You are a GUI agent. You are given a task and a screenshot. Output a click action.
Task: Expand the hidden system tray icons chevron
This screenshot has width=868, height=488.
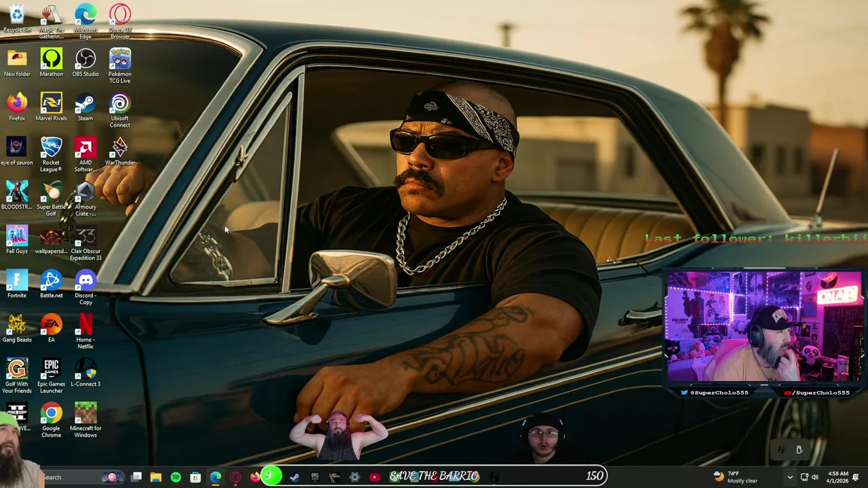pyautogui.click(x=789, y=477)
